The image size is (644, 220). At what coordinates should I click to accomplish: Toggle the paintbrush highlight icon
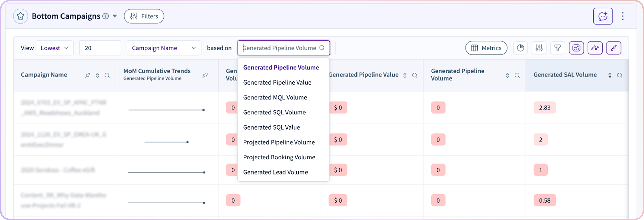pos(613,48)
